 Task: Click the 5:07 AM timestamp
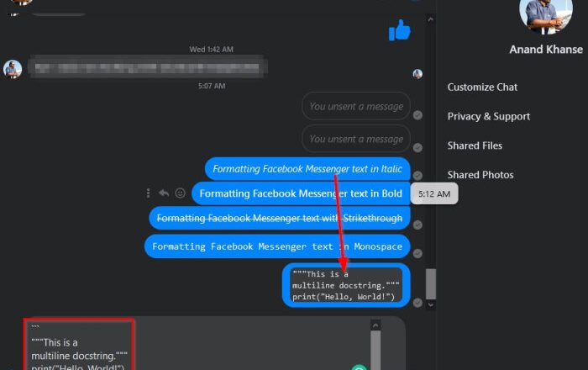212,86
